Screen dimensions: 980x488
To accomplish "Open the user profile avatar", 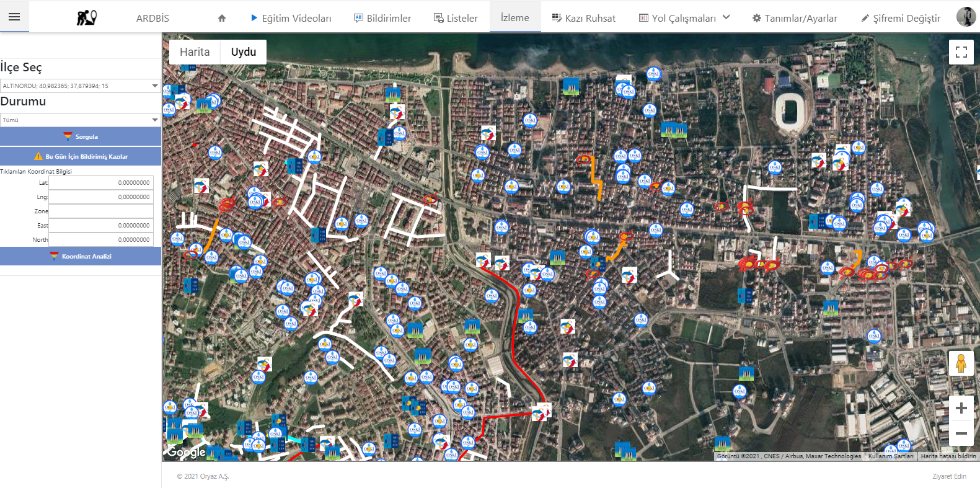I will click(x=965, y=17).
